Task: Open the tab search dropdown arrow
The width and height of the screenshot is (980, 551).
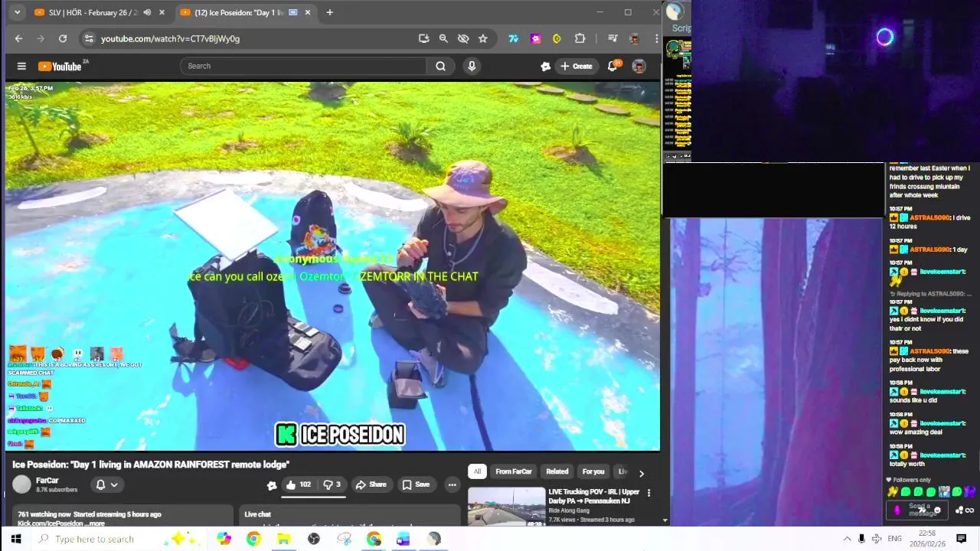Action: click(x=18, y=12)
